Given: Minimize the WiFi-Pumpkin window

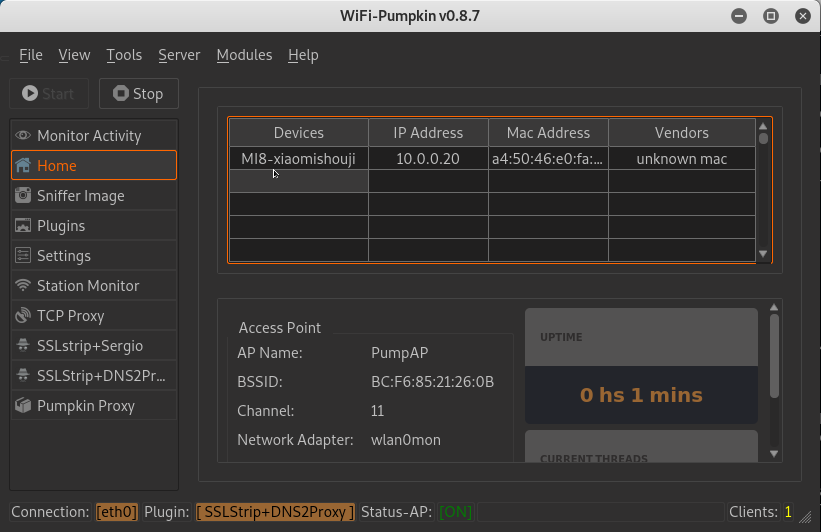Looking at the screenshot, I should 739,16.
